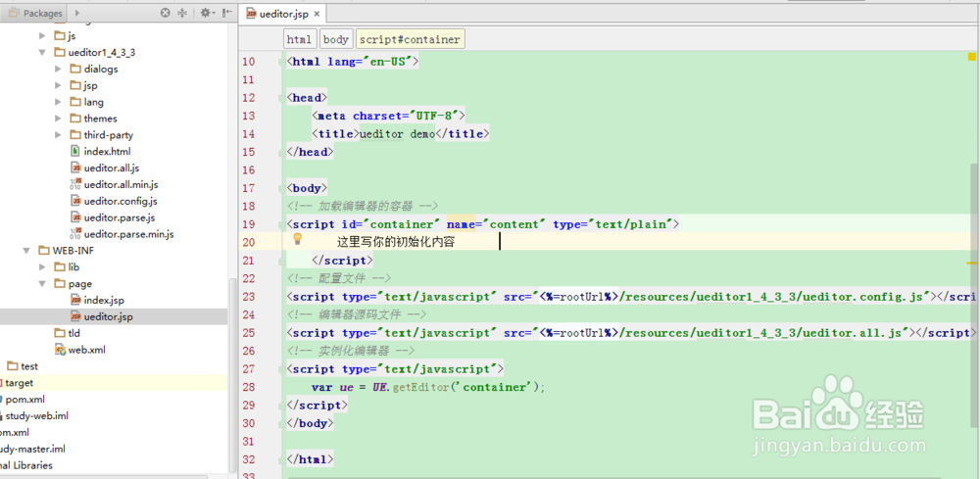
Task: Click the text '这里写你的初始化内容'
Action: click(396, 242)
